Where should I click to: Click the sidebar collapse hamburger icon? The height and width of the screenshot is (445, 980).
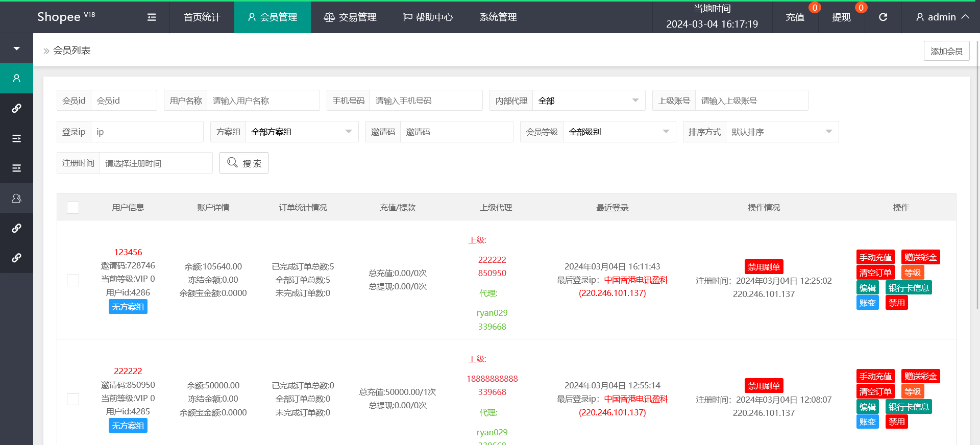[152, 17]
